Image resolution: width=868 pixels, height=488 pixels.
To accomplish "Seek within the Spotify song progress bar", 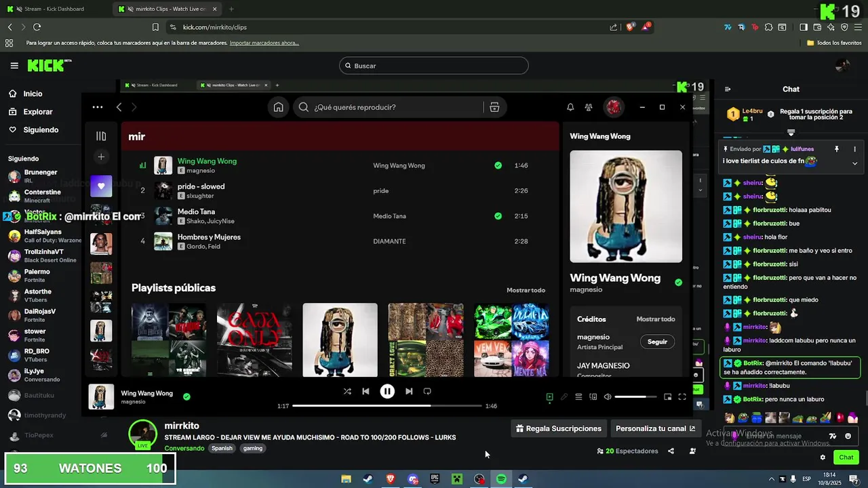I will pos(387,405).
